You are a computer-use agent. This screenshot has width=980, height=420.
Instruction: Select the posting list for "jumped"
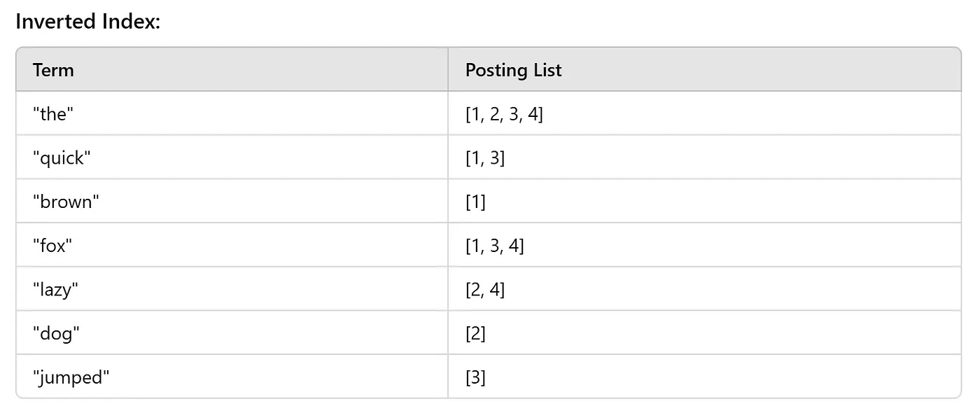point(475,378)
